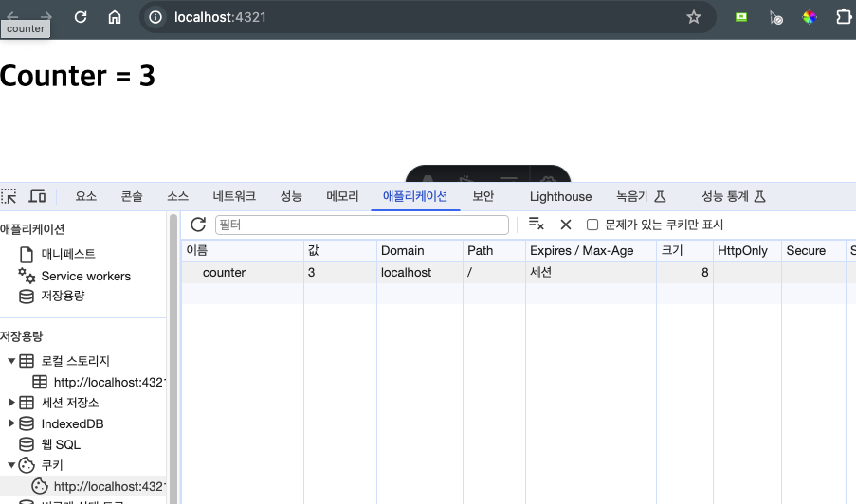The image size is (856, 504).
Task: Sort by Expires / Max-Age column header
Action: point(591,251)
